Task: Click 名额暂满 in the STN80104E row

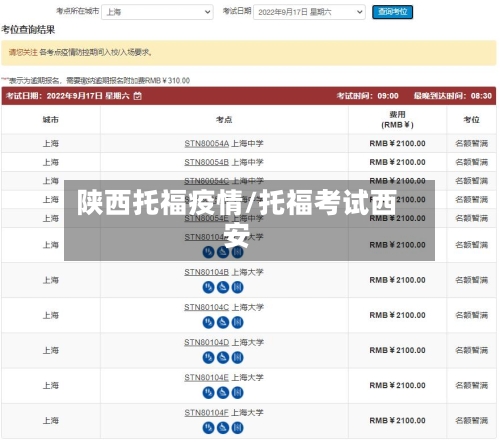Action: [471, 386]
